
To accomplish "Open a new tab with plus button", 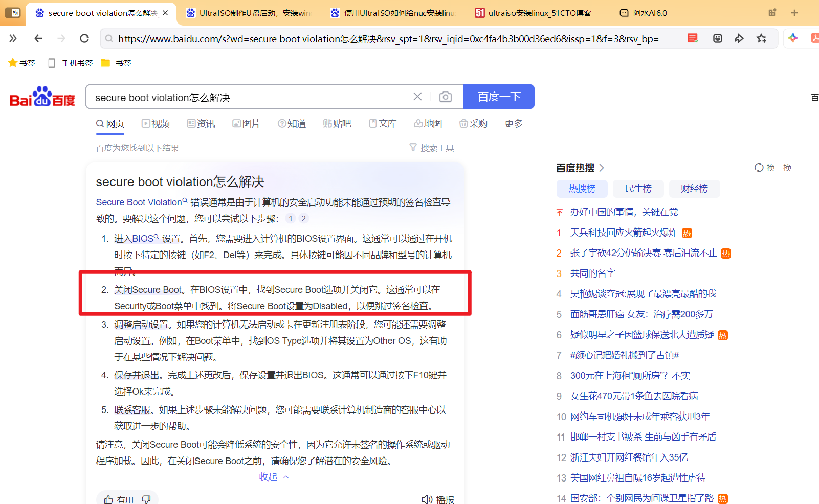I will pos(794,13).
